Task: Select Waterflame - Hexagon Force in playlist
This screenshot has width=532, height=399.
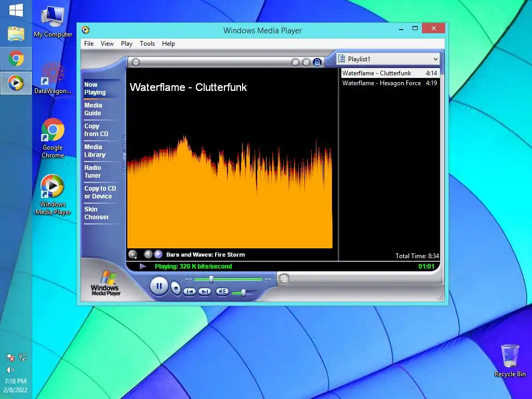Action: pyautogui.click(x=390, y=83)
